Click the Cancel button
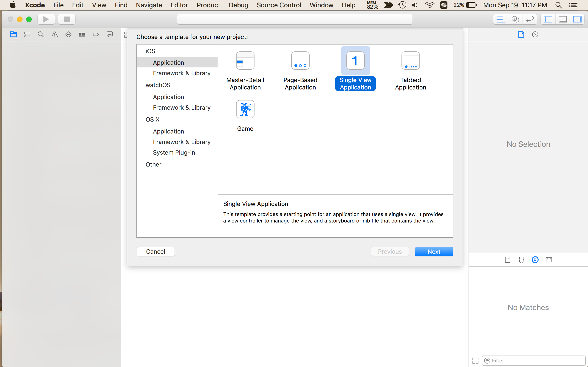The image size is (588, 367). pos(155,251)
